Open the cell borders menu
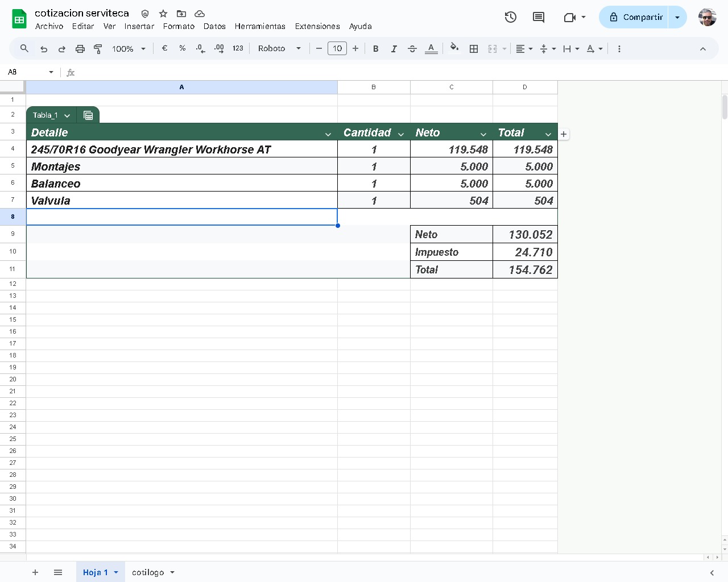Screen dimensions: 728x582 coord(474,49)
